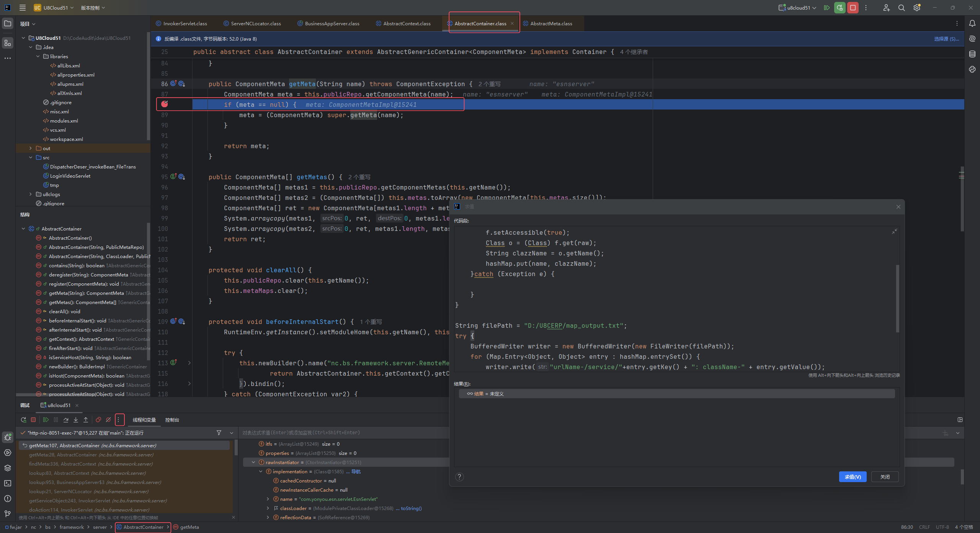Screen dimensions: 980x533
Task: Click the Resume Program debug icon
Action: click(x=46, y=420)
